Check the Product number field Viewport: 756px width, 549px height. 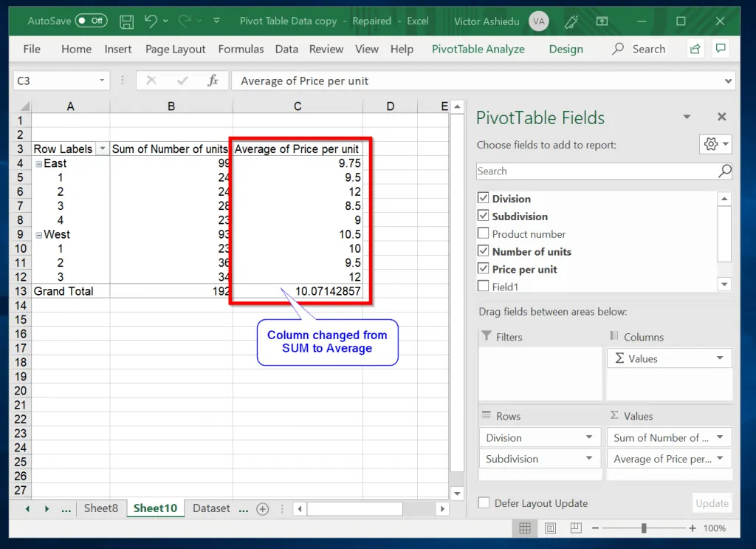coord(483,233)
